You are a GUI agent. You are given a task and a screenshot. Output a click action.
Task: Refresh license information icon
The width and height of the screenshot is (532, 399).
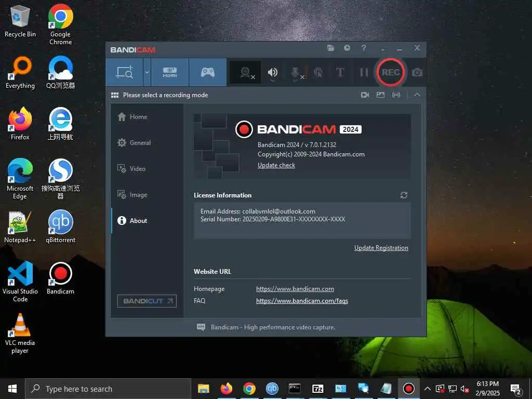pyautogui.click(x=404, y=195)
